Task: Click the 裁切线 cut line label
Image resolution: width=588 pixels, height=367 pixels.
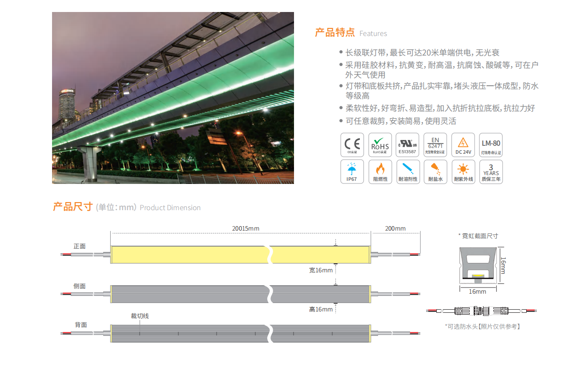Action: click(x=140, y=316)
